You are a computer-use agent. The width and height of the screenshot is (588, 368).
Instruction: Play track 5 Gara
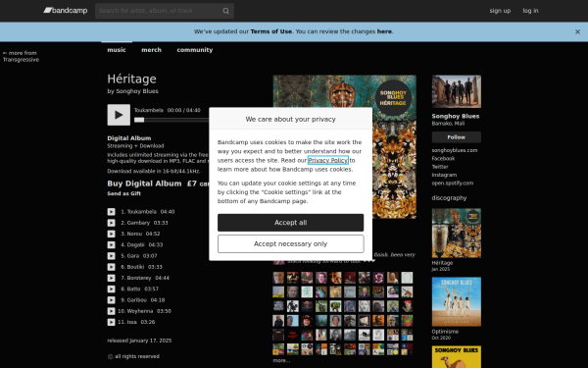(x=111, y=256)
